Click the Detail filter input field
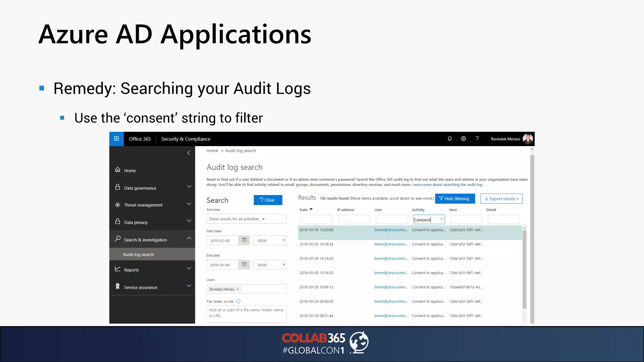This screenshot has width=644, height=362. (503, 219)
